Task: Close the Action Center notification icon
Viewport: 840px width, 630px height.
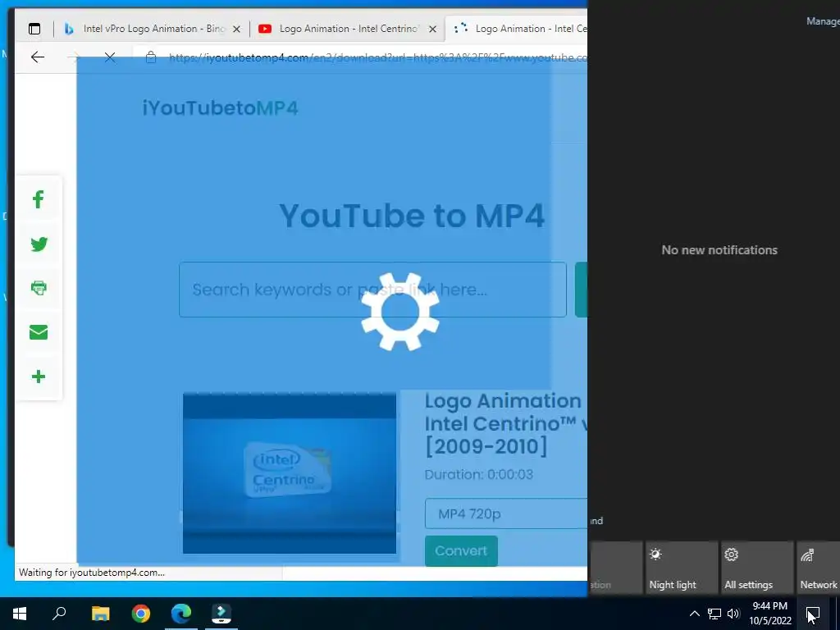Action: (x=813, y=614)
